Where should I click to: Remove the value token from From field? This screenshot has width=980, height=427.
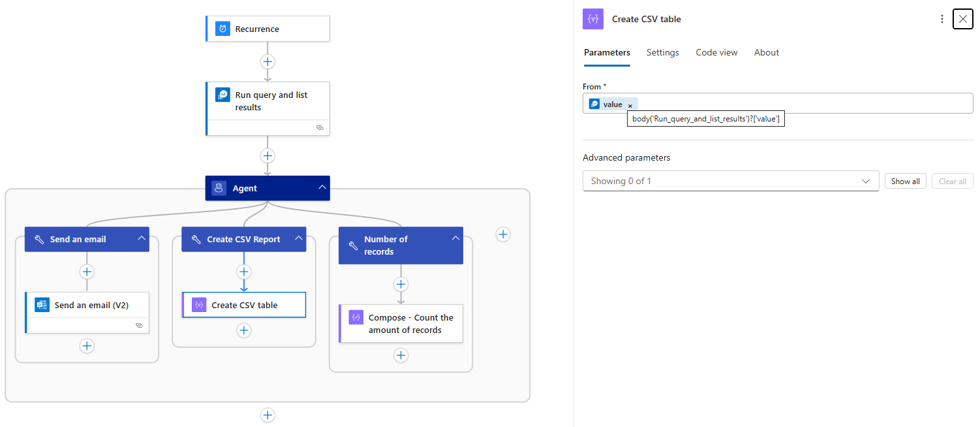click(x=630, y=105)
